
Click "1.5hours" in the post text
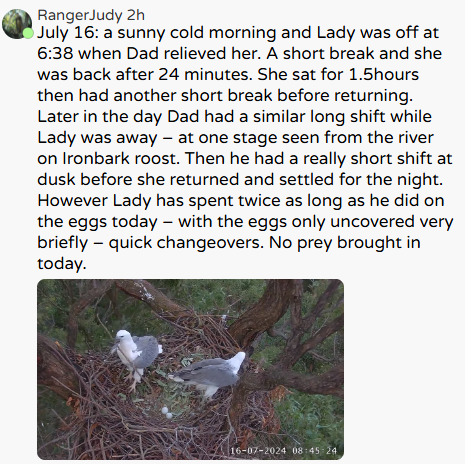click(384, 74)
